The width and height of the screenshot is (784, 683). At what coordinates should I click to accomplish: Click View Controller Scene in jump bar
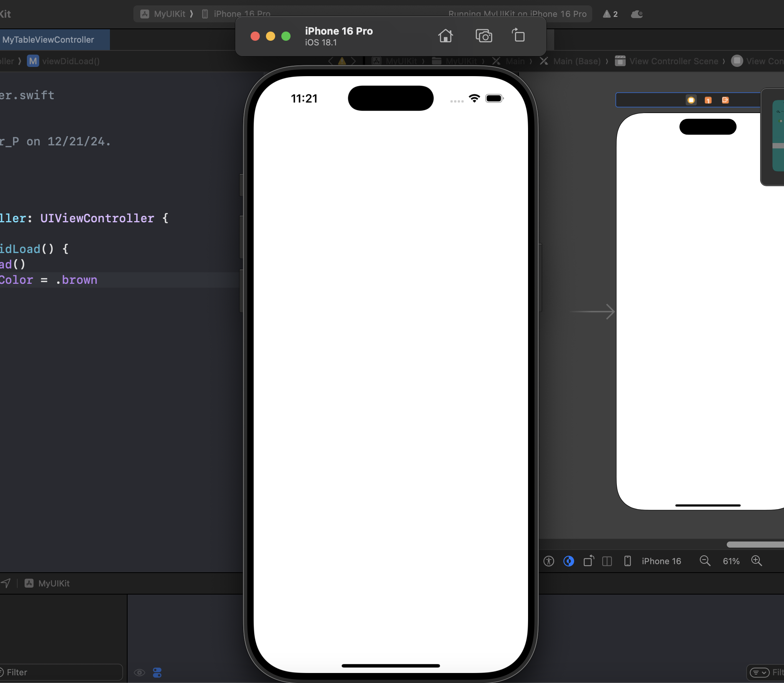[x=673, y=61]
